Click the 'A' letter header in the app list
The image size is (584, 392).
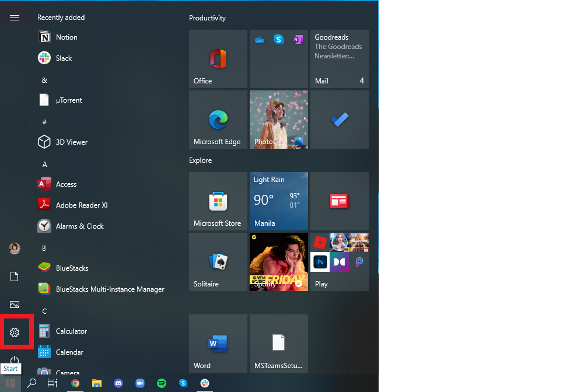[x=45, y=164]
